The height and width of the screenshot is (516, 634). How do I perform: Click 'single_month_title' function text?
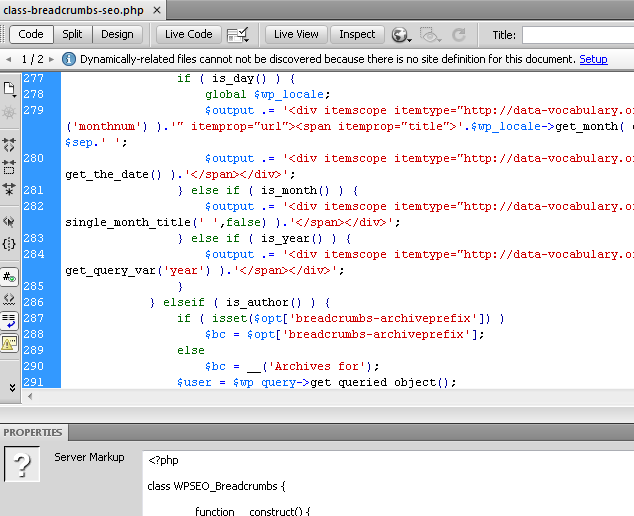pos(128,222)
